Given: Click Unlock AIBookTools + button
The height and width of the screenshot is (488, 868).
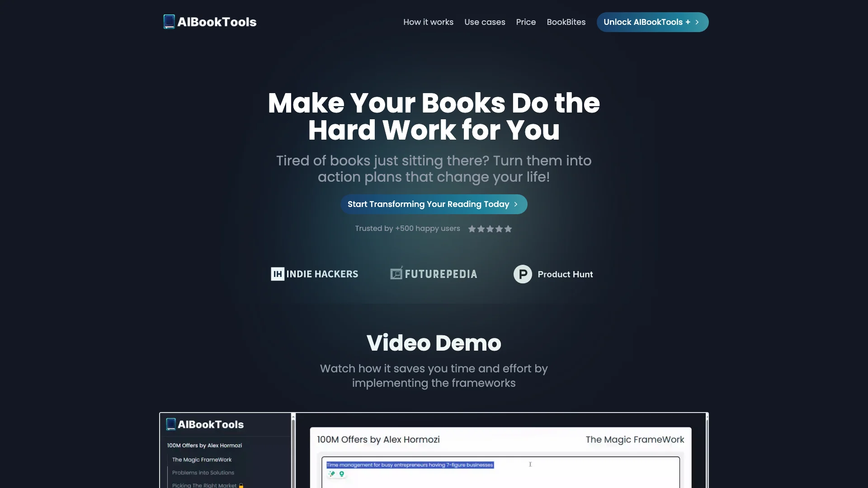Looking at the screenshot, I should click(x=651, y=21).
